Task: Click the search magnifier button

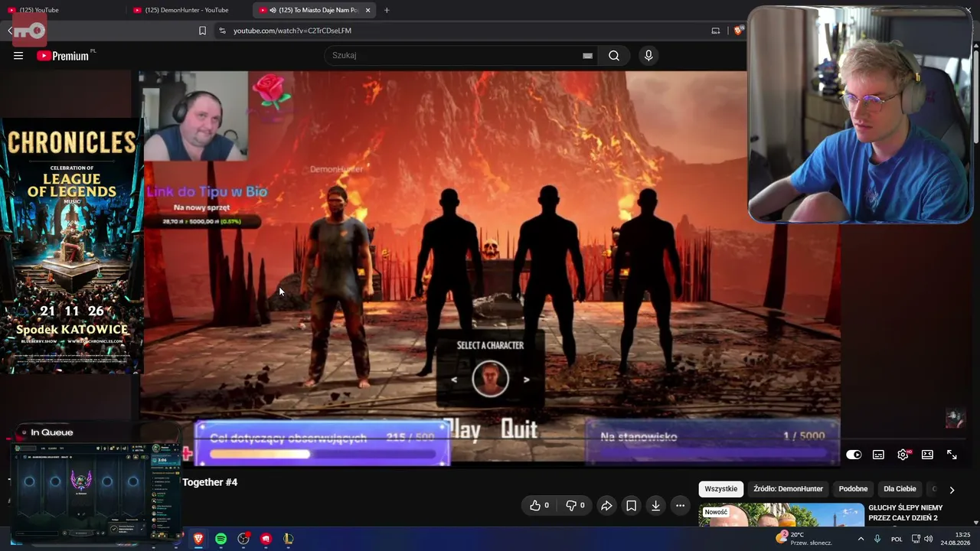Action: tap(614, 55)
